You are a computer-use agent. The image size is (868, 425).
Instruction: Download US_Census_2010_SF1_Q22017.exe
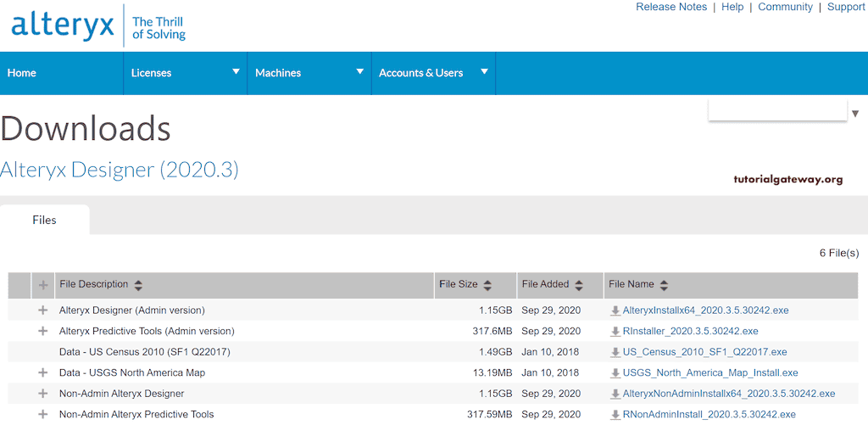(704, 352)
